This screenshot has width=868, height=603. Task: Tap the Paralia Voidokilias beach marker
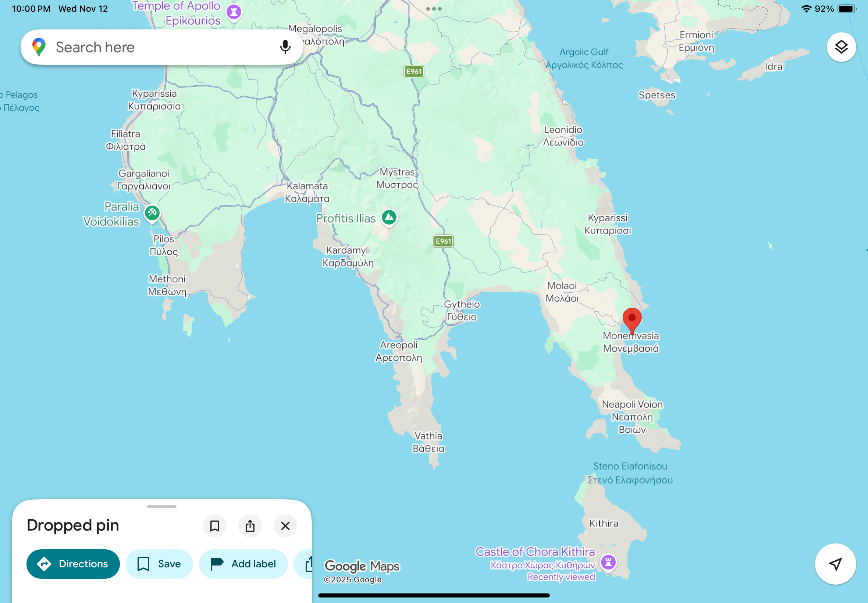(152, 213)
